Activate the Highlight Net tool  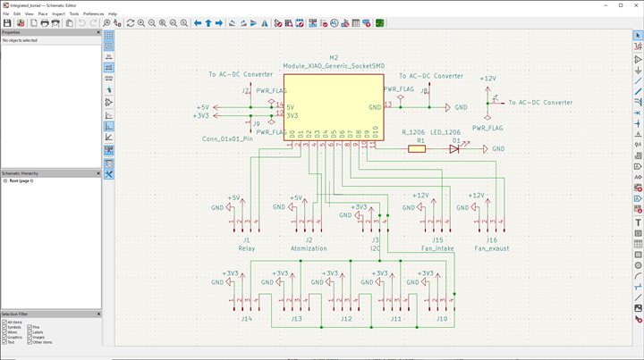tap(638, 46)
